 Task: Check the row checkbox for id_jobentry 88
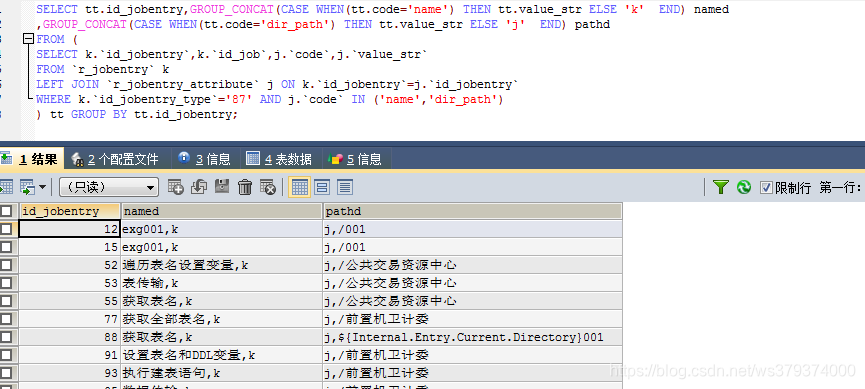point(6,337)
